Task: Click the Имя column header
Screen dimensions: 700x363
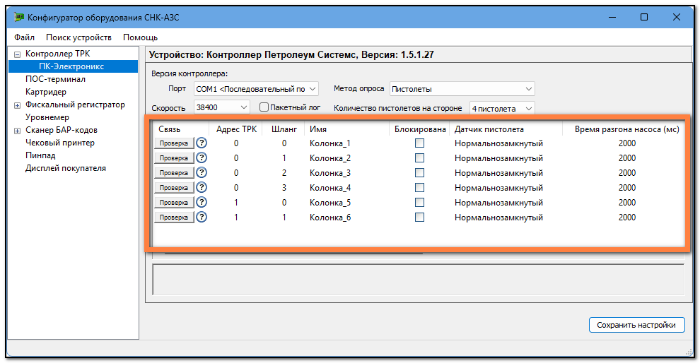Action: (318, 129)
